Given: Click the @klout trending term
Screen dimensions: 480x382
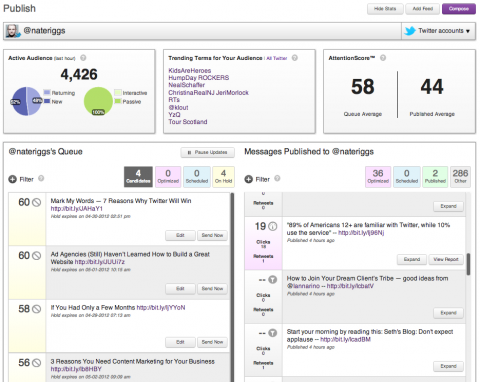Looking at the screenshot, I should 178,107.
